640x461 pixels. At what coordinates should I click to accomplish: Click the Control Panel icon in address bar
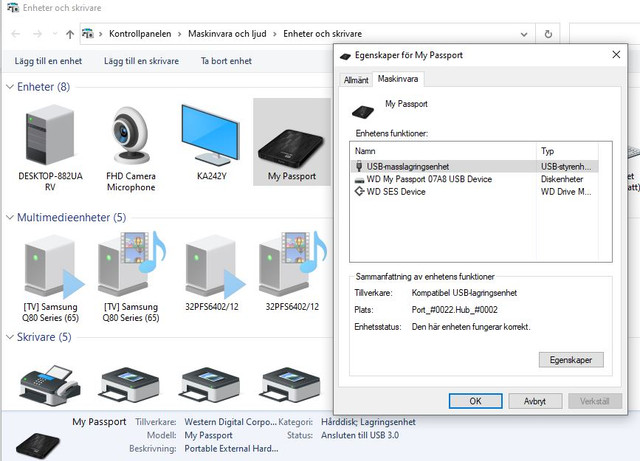click(x=88, y=33)
